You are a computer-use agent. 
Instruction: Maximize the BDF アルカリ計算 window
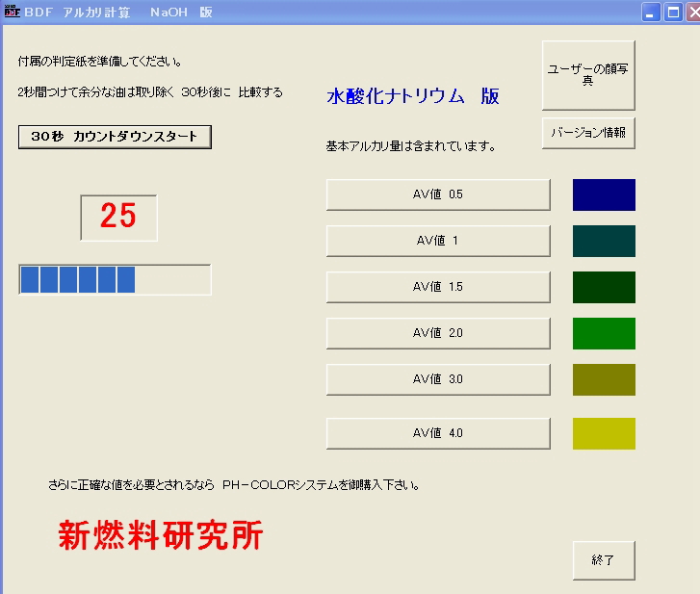673,13
